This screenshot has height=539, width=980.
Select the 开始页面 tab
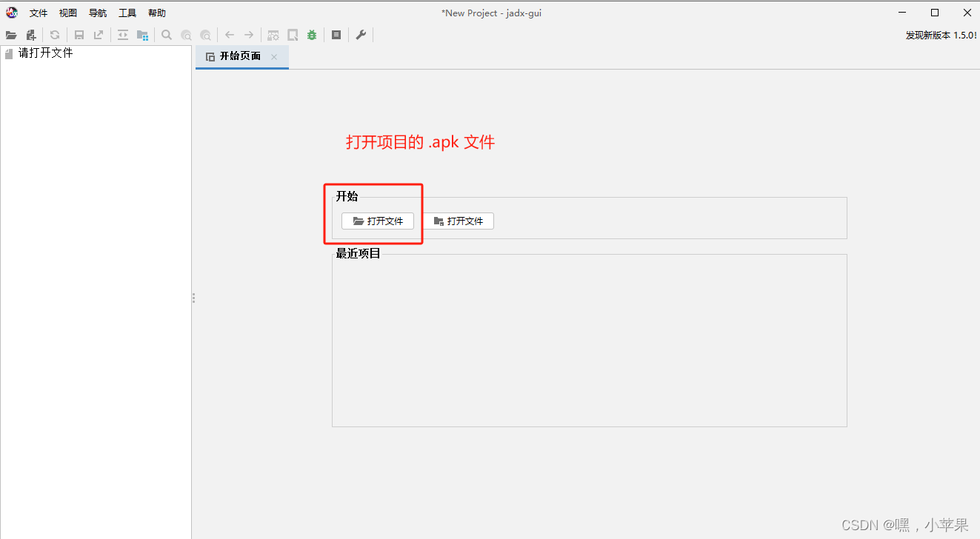click(x=241, y=56)
